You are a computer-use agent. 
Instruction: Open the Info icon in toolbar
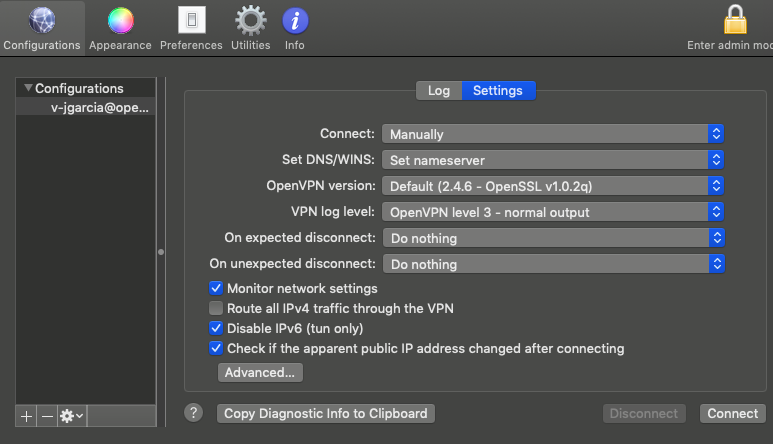[x=295, y=21]
